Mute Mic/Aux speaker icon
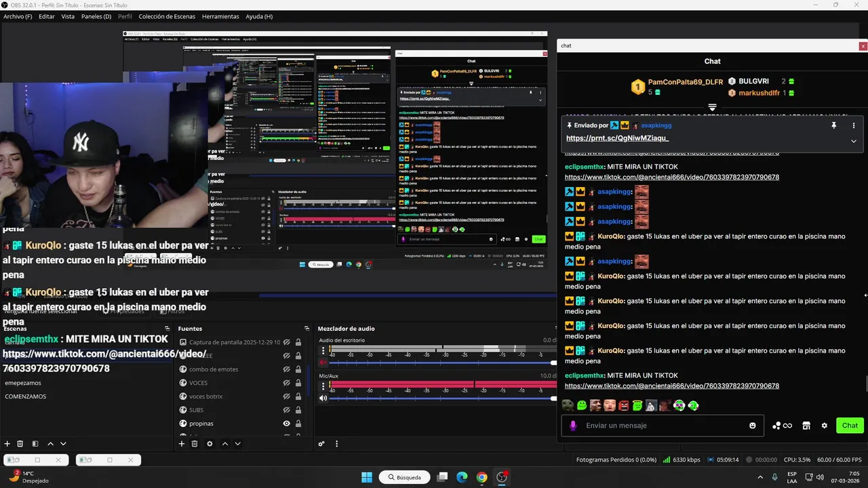This screenshot has width=868, height=488. pyautogui.click(x=323, y=398)
